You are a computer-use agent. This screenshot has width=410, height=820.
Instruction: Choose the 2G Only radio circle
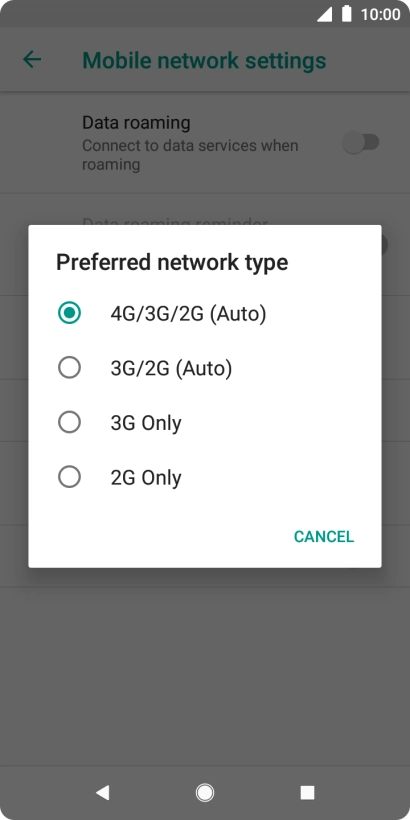[69, 477]
